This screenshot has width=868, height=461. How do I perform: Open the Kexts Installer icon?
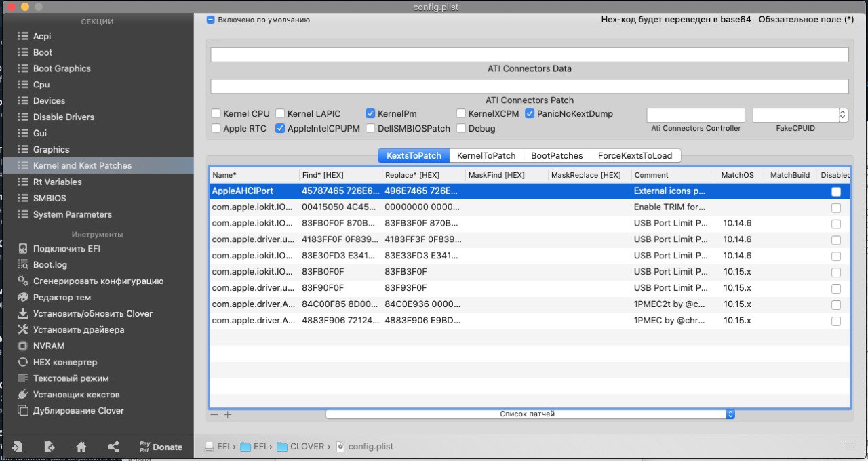pyautogui.click(x=23, y=395)
